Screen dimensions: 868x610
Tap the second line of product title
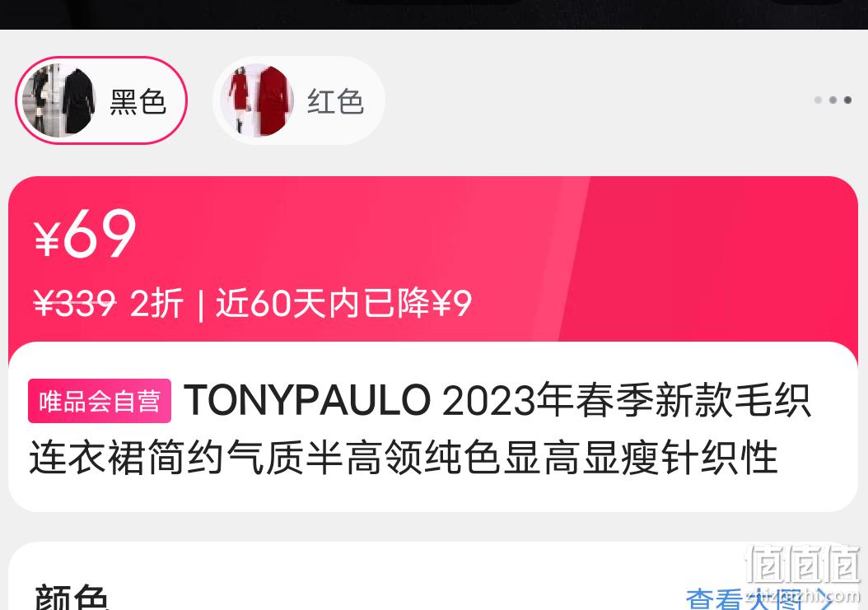(404, 459)
